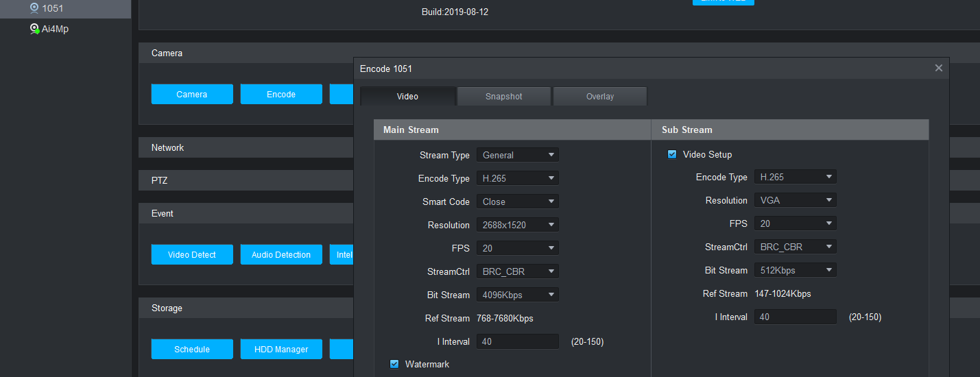Switch to the Overlay tab
This screenshot has width=980, height=377.
coord(600,97)
